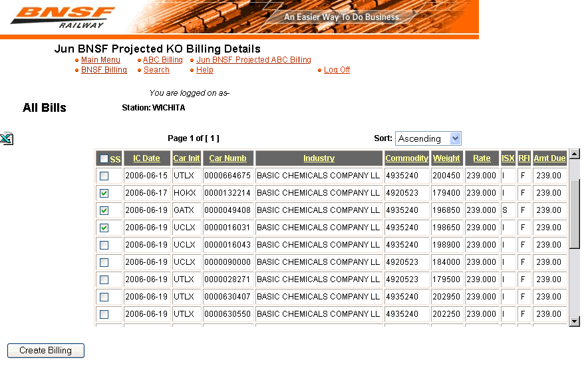Sort by Car Numb column header

tap(227, 158)
